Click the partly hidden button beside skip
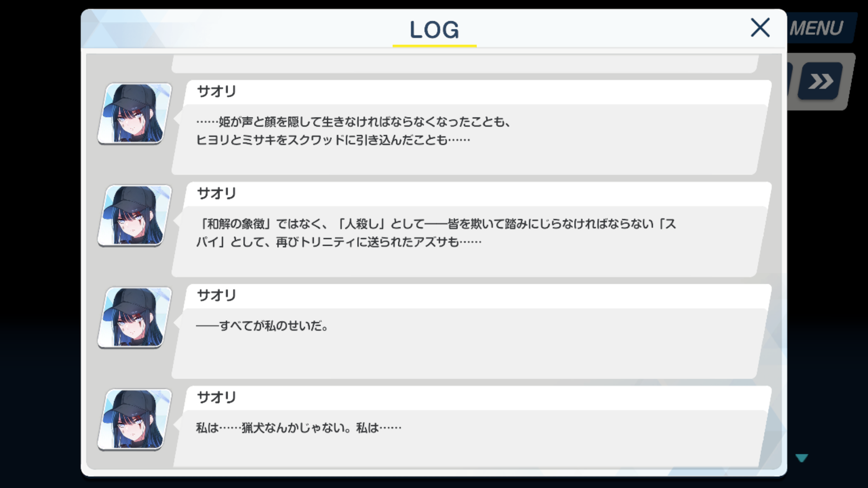This screenshot has height=488, width=868. (790, 81)
